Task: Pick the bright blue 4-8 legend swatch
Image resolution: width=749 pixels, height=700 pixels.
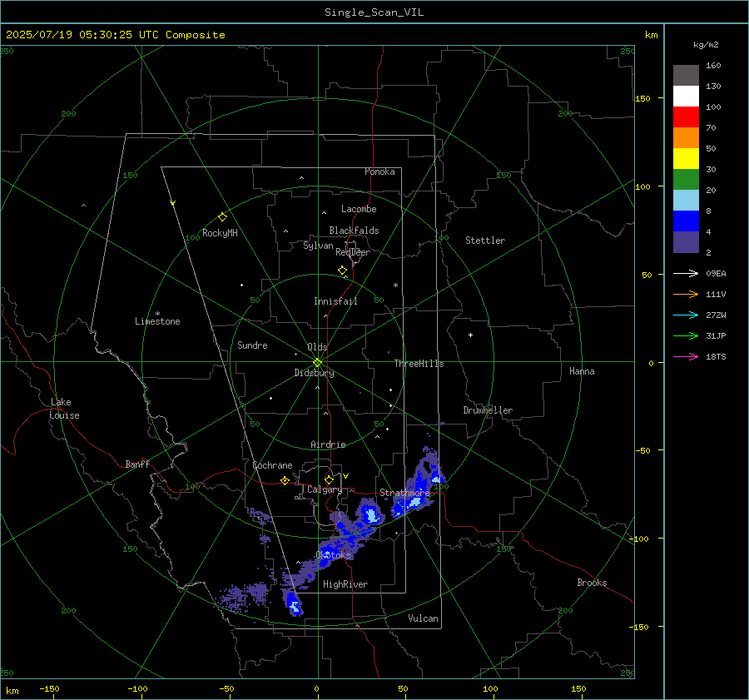Action: pos(686,221)
